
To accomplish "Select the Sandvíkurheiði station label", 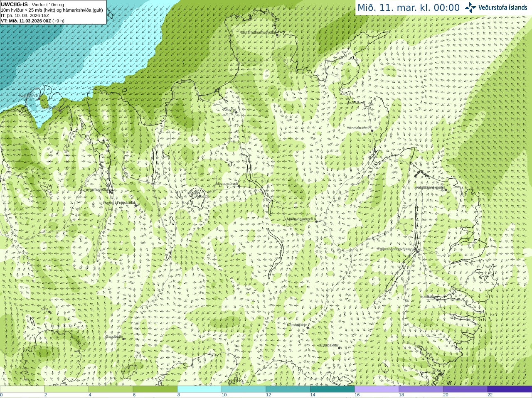I will (x=359, y=128).
